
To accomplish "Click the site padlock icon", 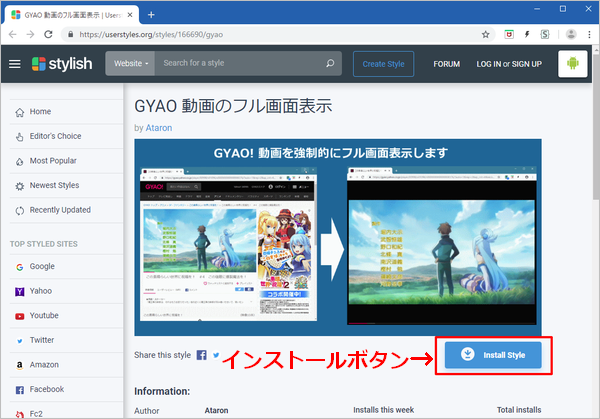I will [70, 34].
